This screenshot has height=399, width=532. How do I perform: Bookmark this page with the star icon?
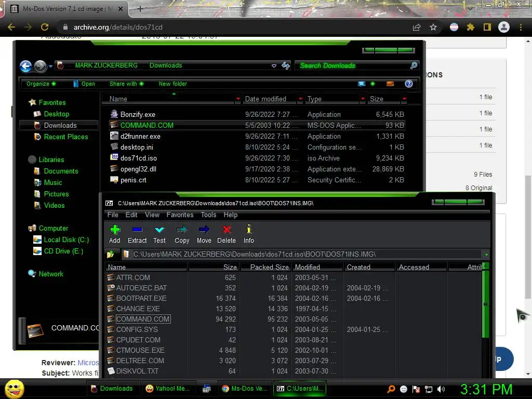point(433,27)
